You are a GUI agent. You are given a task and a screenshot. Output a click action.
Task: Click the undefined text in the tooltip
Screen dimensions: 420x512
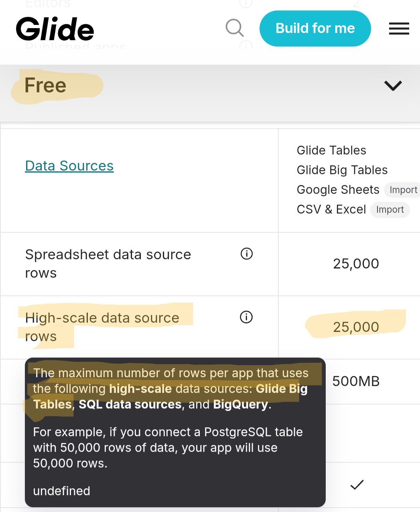coord(61,491)
